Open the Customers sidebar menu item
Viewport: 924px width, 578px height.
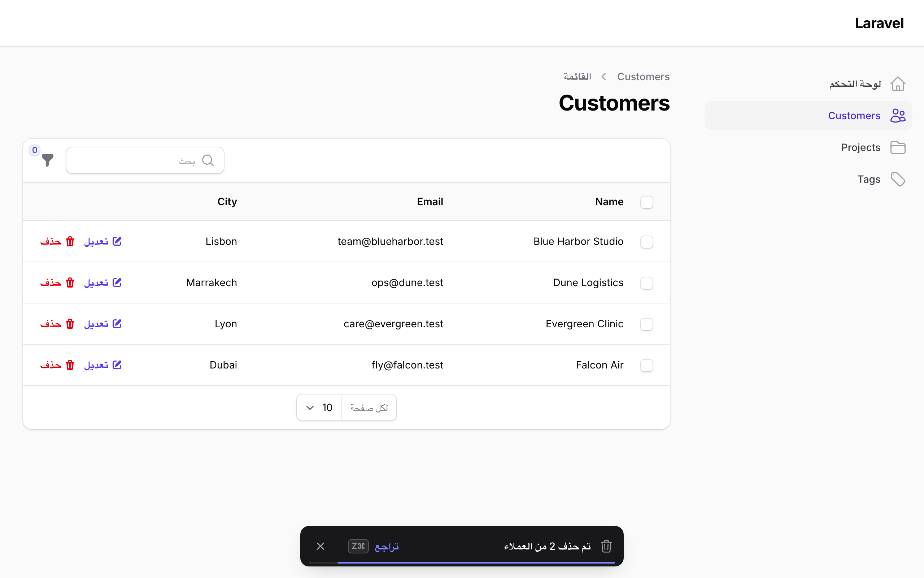[x=808, y=116]
